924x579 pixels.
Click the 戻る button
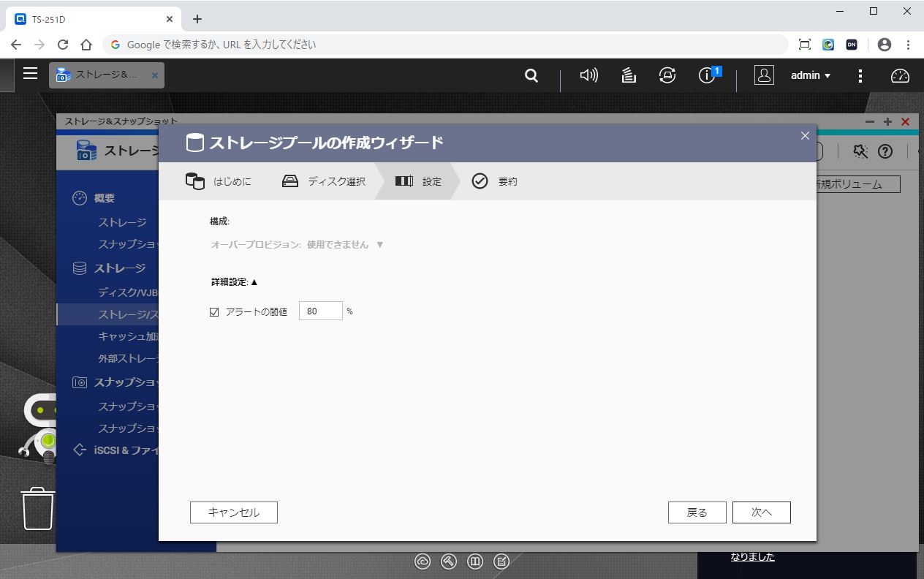[x=697, y=512]
